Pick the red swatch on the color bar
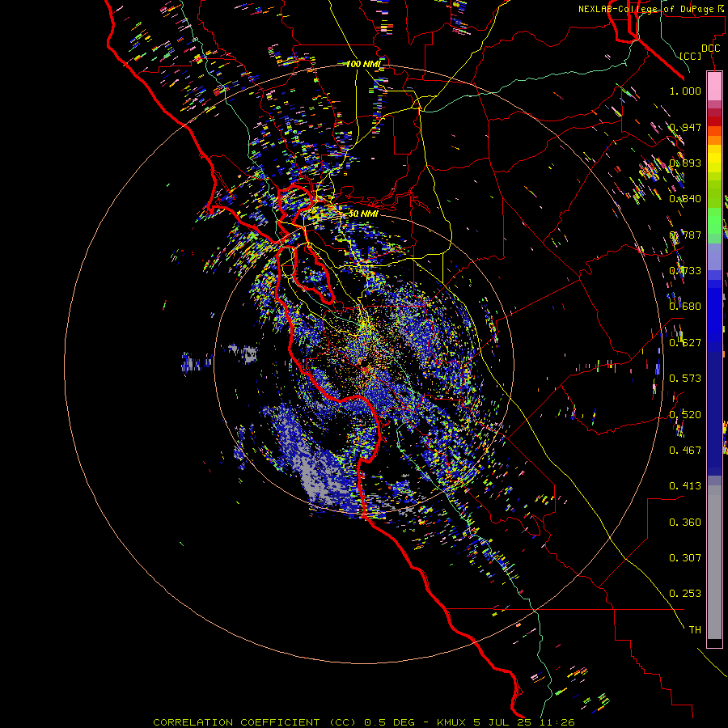The image size is (728, 728). (x=714, y=121)
